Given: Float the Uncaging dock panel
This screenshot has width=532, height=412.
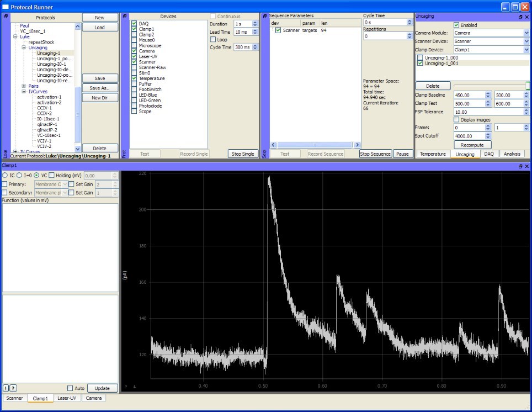Looking at the screenshot, I should pyautogui.click(x=520, y=17).
